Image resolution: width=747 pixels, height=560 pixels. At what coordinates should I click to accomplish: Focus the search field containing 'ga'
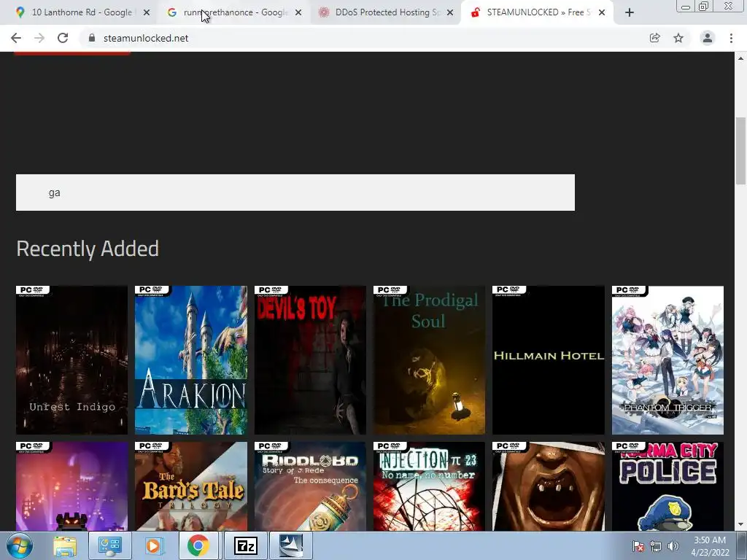295,192
